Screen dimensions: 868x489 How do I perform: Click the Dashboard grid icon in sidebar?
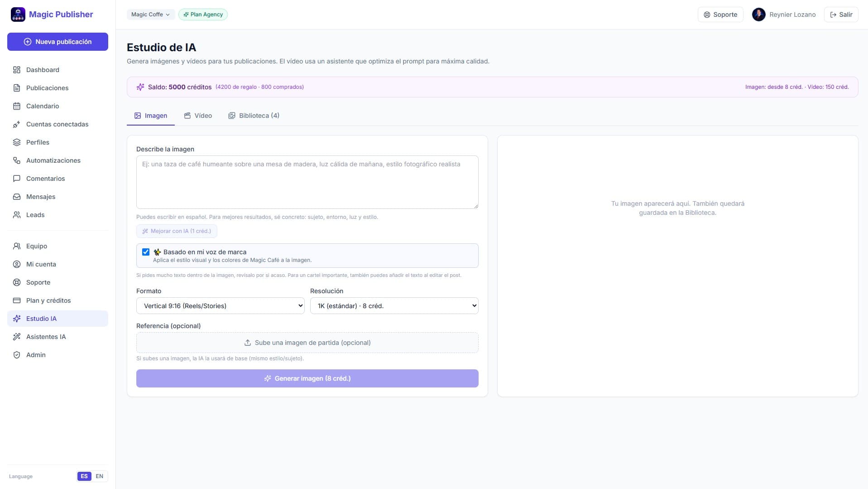pyautogui.click(x=17, y=70)
